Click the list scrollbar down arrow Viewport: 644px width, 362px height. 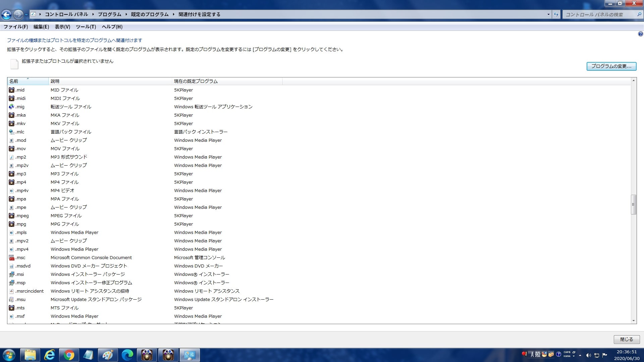click(634, 321)
